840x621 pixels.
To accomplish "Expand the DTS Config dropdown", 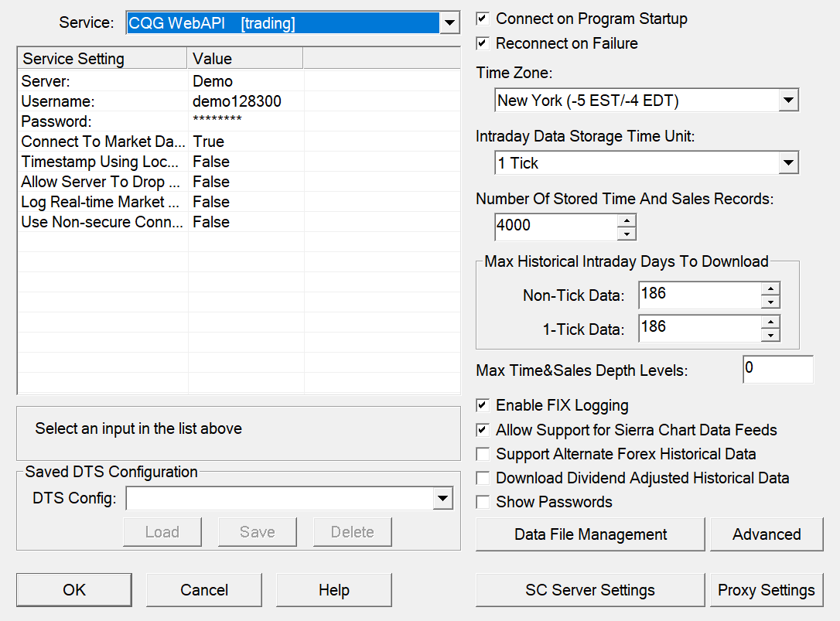I will click(442, 499).
